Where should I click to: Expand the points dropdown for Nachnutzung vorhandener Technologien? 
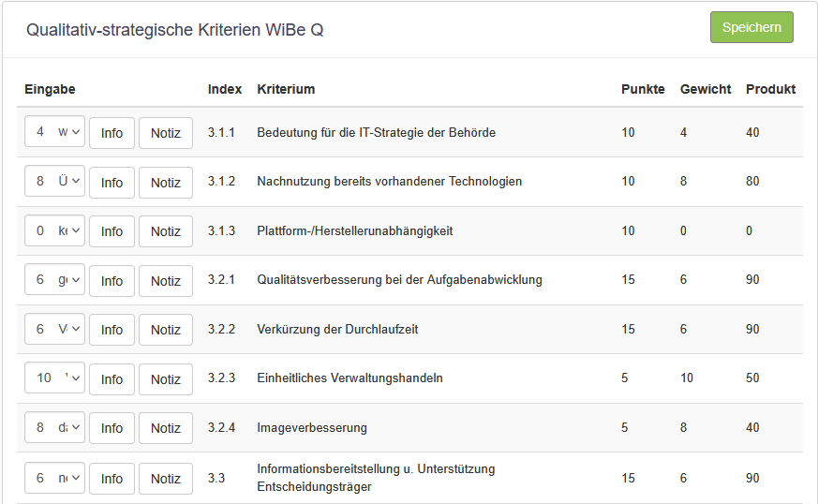tap(54, 182)
